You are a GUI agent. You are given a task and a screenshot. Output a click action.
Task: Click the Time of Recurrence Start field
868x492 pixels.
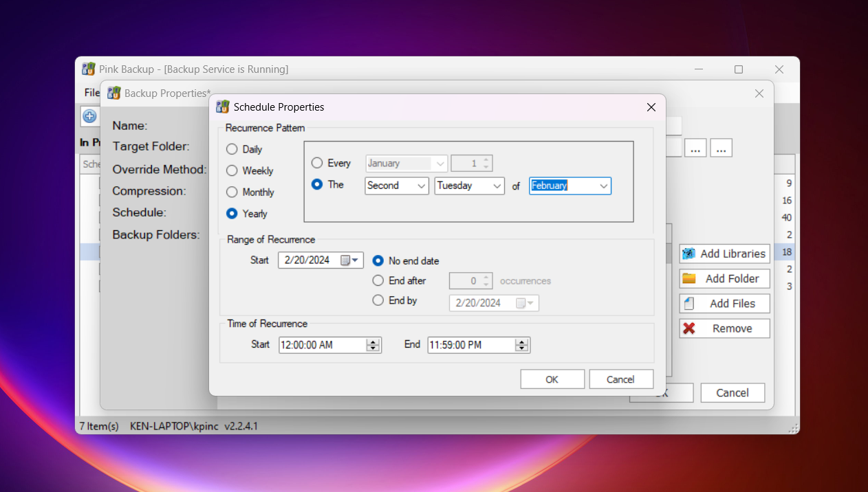(322, 345)
